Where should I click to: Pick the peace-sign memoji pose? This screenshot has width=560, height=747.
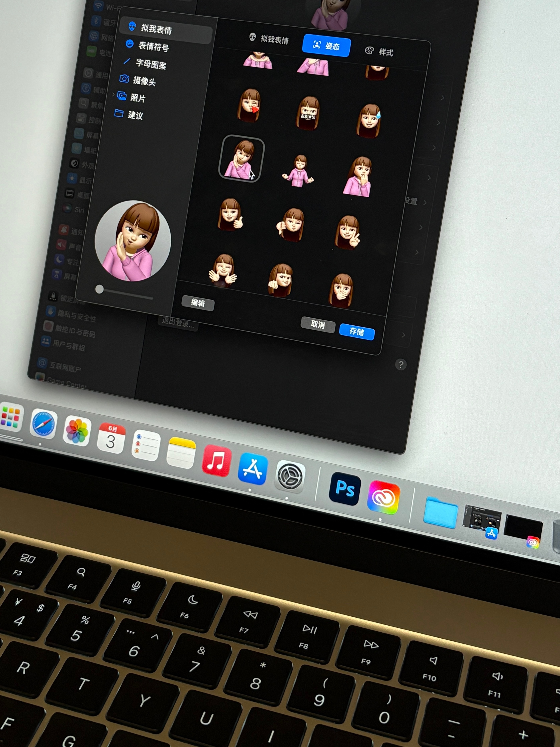(x=348, y=232)
